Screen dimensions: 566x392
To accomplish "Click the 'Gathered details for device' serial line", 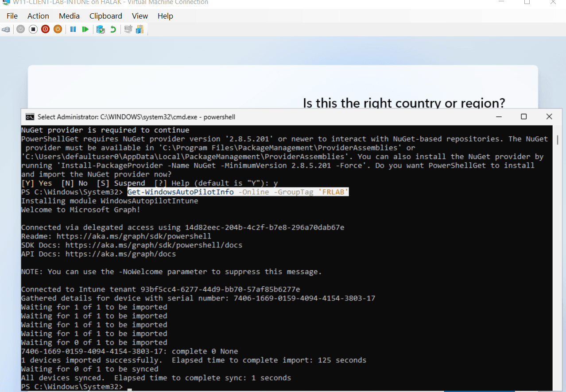I will tap(198, 298).
